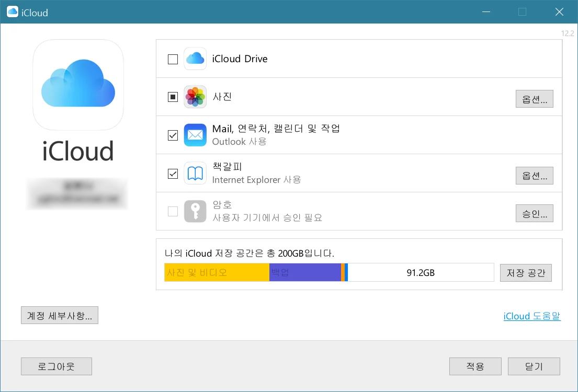Viewport: 578px width, 392px height.
Task: Click the Mail envelope icon
Action: 195,135
